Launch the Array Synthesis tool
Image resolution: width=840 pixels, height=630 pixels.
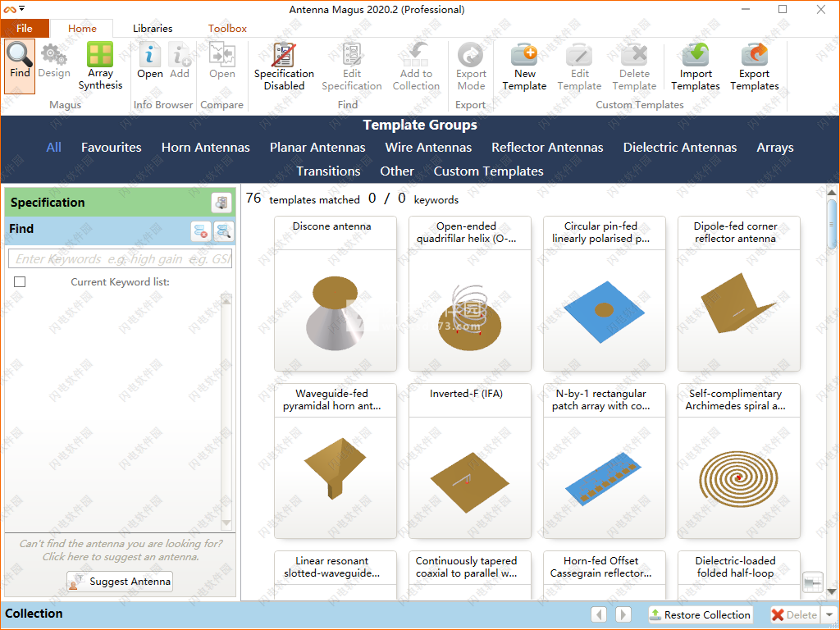(x=100, y=66)
